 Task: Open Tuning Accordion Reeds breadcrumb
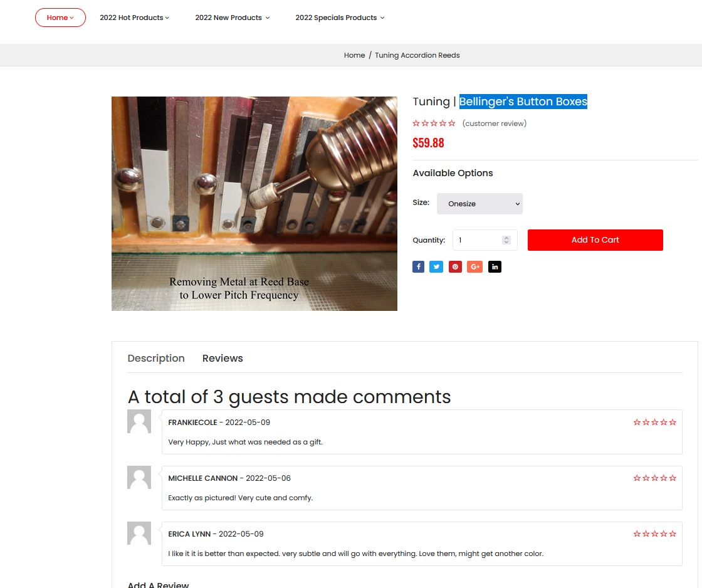[x=417, y=55]
